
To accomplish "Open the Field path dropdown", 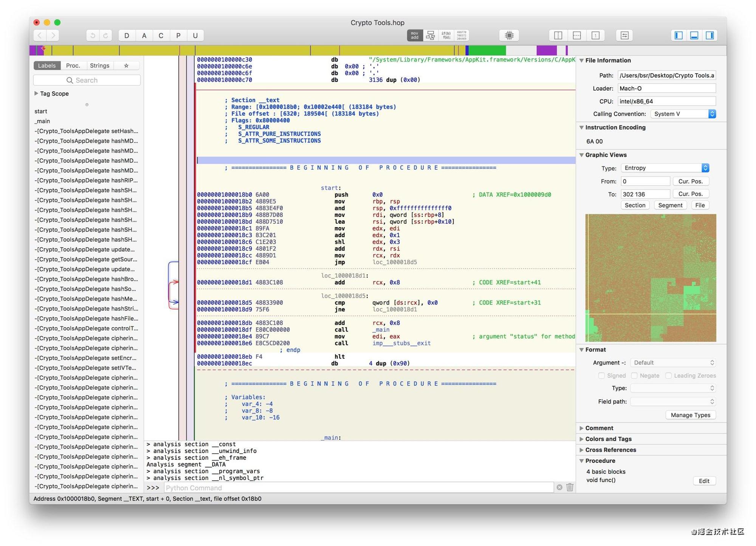I will click(x=674, y=402).
